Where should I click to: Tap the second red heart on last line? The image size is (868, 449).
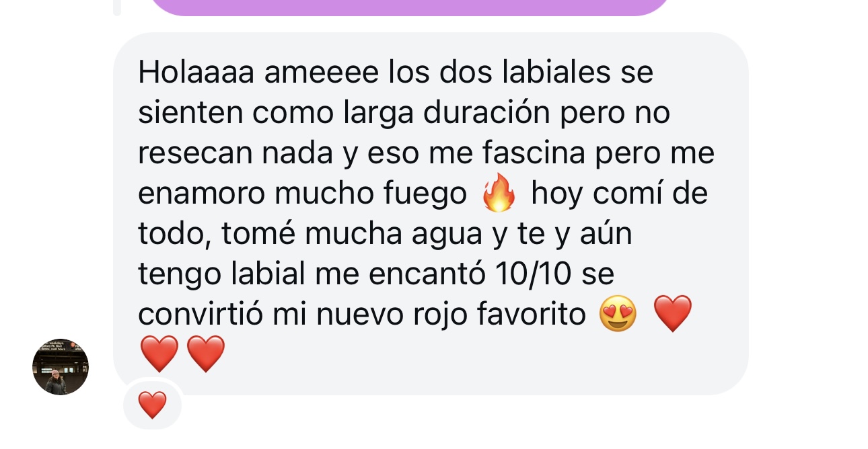point(205,354)
